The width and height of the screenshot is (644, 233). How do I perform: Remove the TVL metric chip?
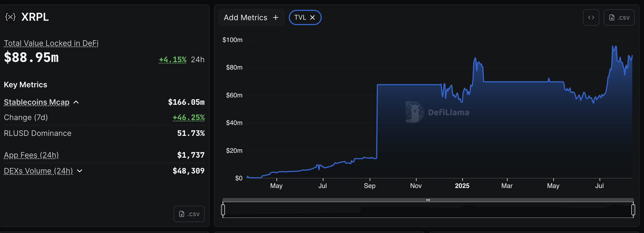click(312, 17)
